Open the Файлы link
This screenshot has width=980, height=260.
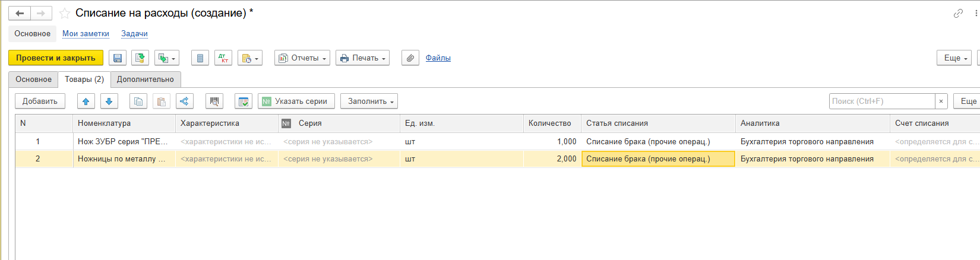click(x=438, y=58)
